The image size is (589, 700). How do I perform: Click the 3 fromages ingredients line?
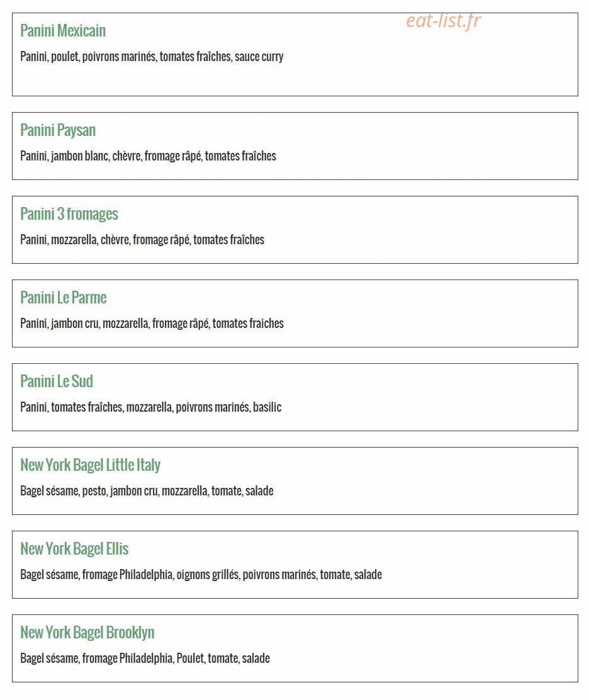click(142, 240)
